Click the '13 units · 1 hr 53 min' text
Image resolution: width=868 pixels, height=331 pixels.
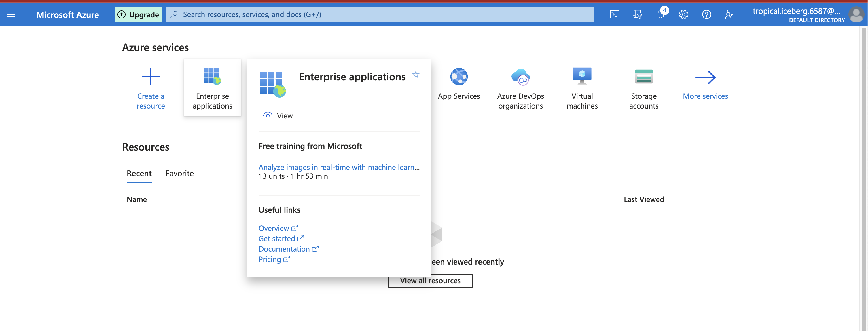(293, 176)
